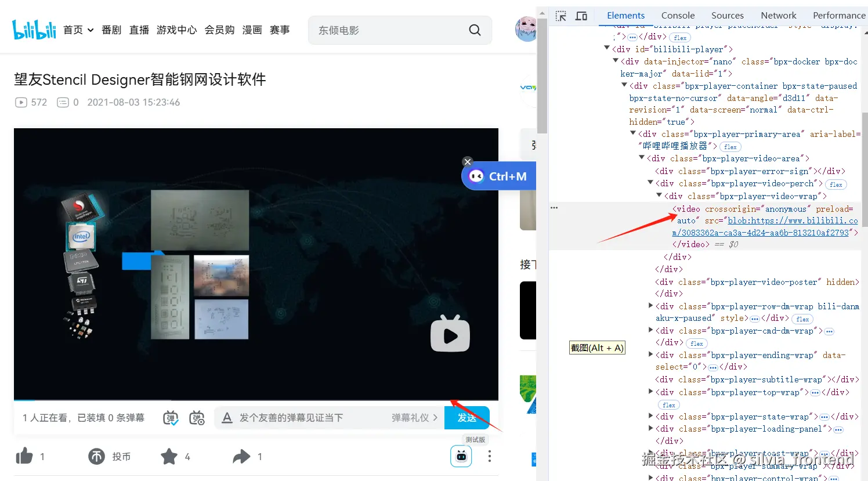Screen dimensions: 868x481
Task: Click the danmaku count icon under title
Action: tap(63, 102)
